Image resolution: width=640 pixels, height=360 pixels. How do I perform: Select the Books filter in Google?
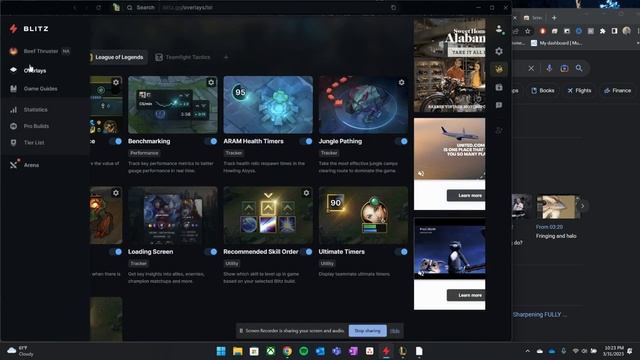coord(543,91)
